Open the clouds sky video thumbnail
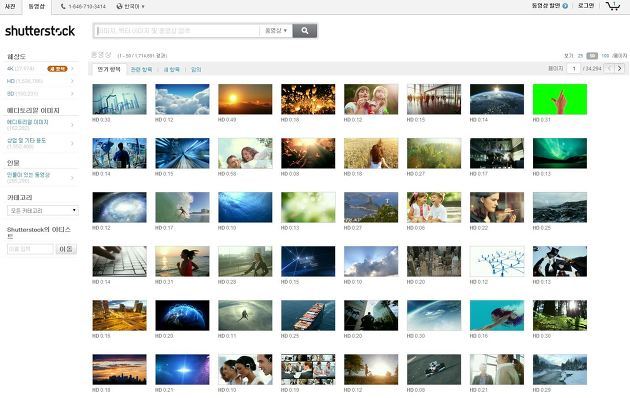The height and width of the screenshot is (398, 630). (182, 99)
